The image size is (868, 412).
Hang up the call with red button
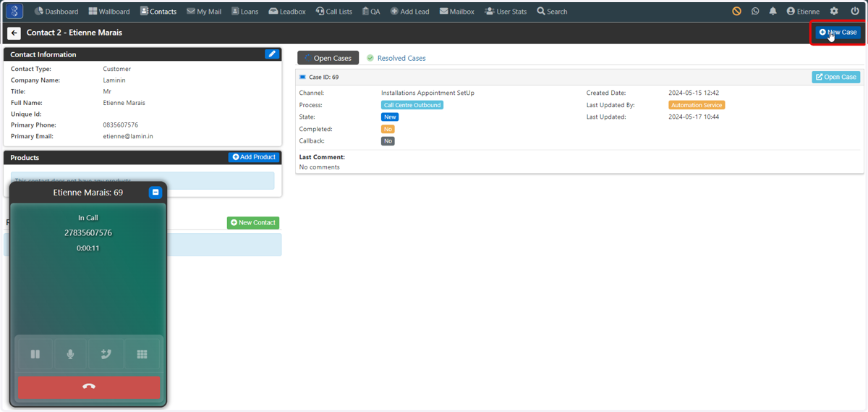(x=89, y=387)
